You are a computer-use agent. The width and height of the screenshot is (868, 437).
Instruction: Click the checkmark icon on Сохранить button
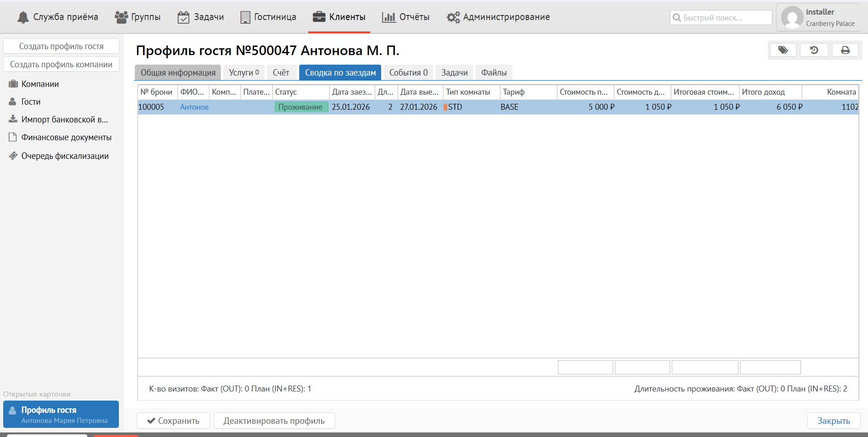[151, 421]
